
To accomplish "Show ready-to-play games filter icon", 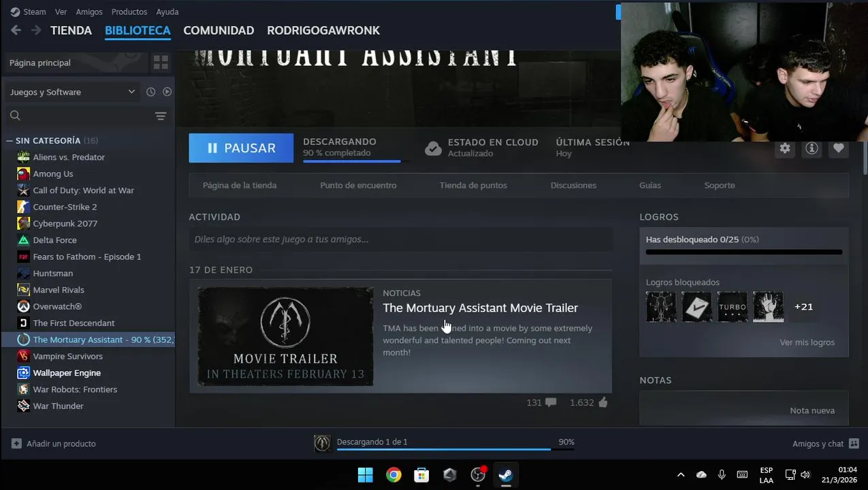I will click(167, 92).
